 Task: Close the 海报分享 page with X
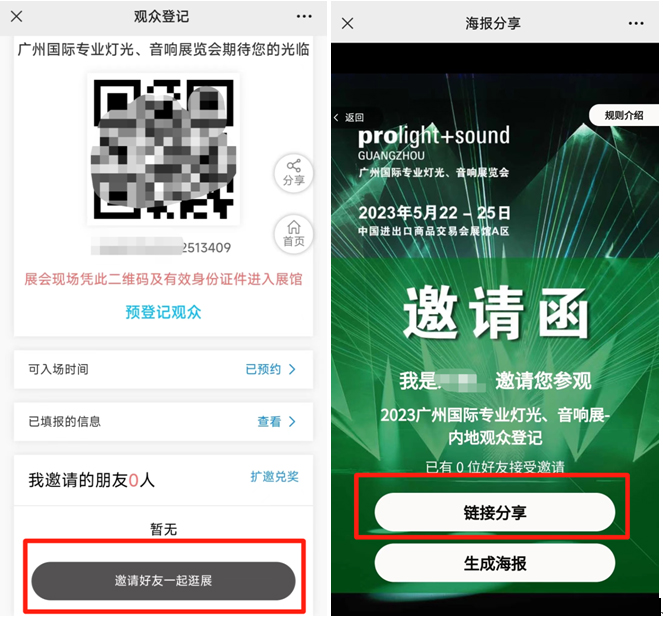pos(348,23)
